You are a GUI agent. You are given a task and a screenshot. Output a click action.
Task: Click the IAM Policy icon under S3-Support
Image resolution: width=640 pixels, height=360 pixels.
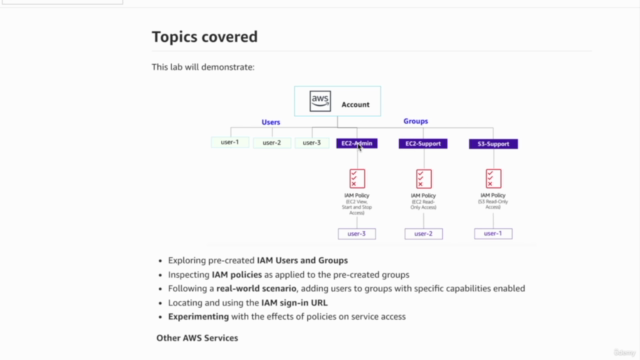pyautogui.click(x=493, y=179)
